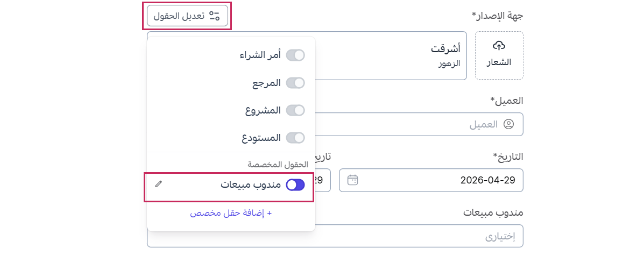Screen dimensions: 644x269
Task: Click the user icon in the العميل field
Action: (x=508, y=124)
